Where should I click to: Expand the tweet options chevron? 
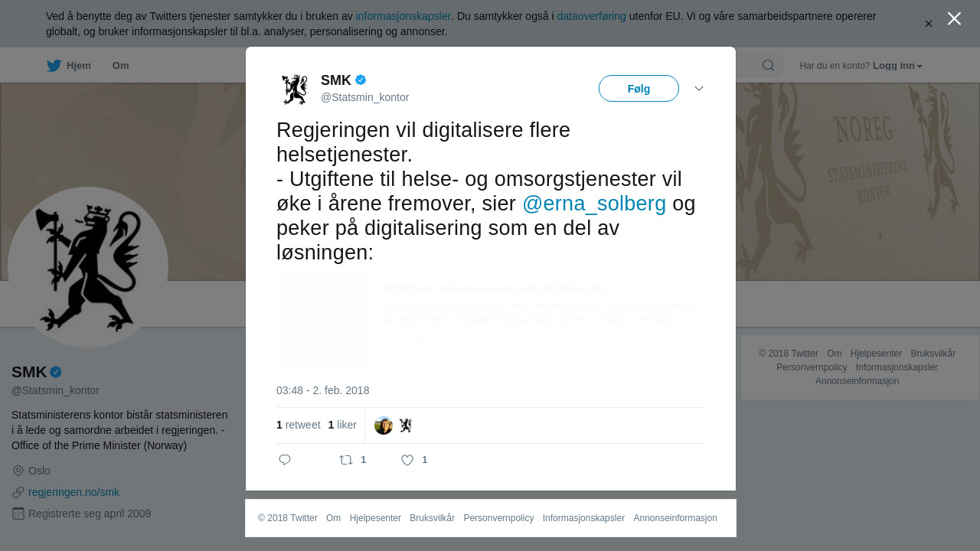[x=699, y=89]
